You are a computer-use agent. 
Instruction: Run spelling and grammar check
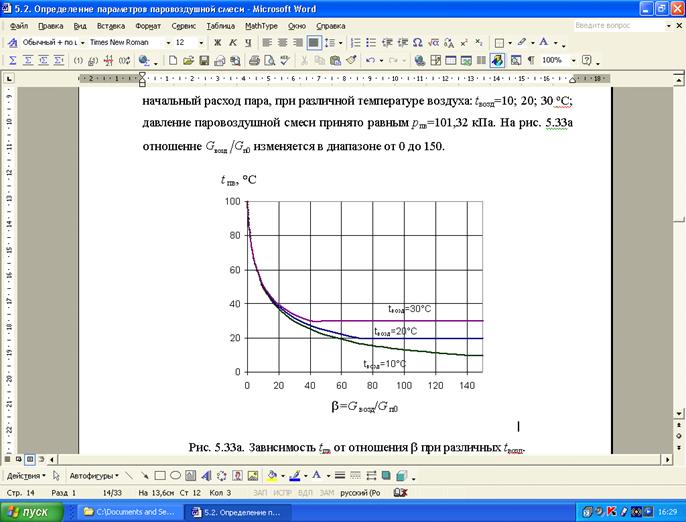[285, 60]
